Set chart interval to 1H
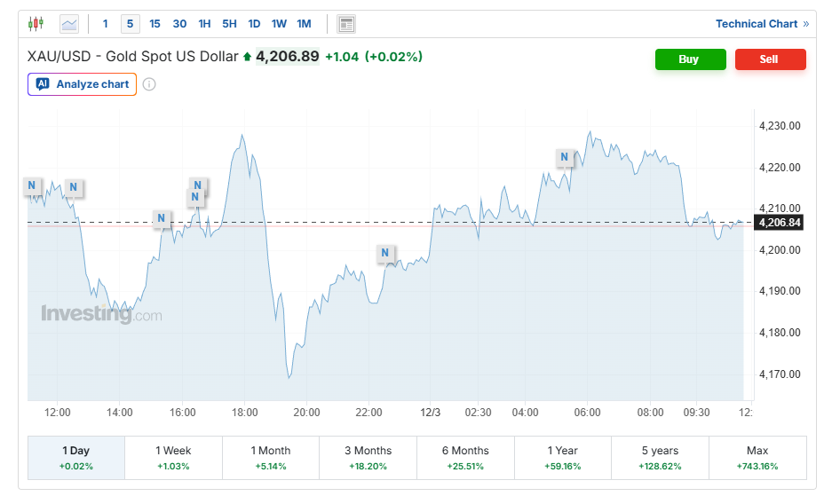Screen dimensions: 824x504 point(204,24)
